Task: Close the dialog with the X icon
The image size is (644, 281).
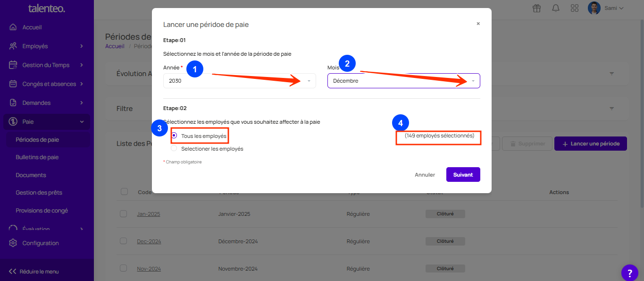Action: tap(478, 24)
